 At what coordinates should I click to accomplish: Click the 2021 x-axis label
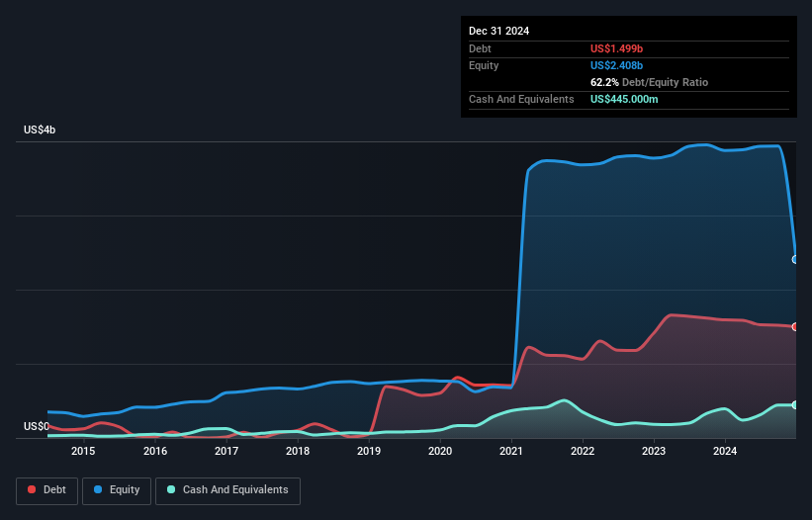pyautogui.click(x=511, y=451)
